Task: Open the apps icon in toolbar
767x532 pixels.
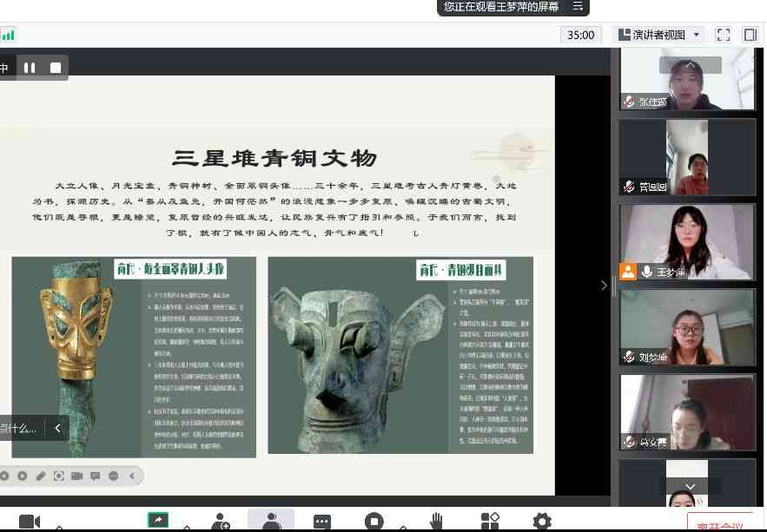Action: tap(490, 521)
